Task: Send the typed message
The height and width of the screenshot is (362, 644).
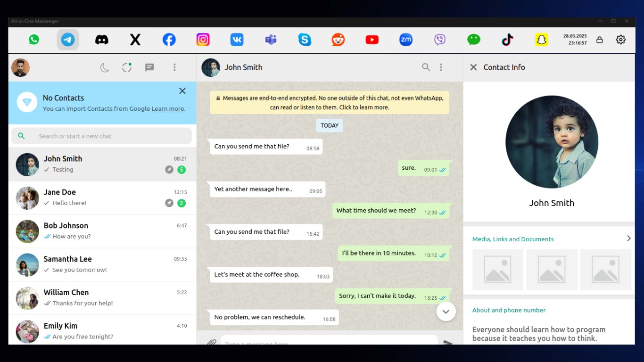Action: pyautogui.click(x=446, y=343)
